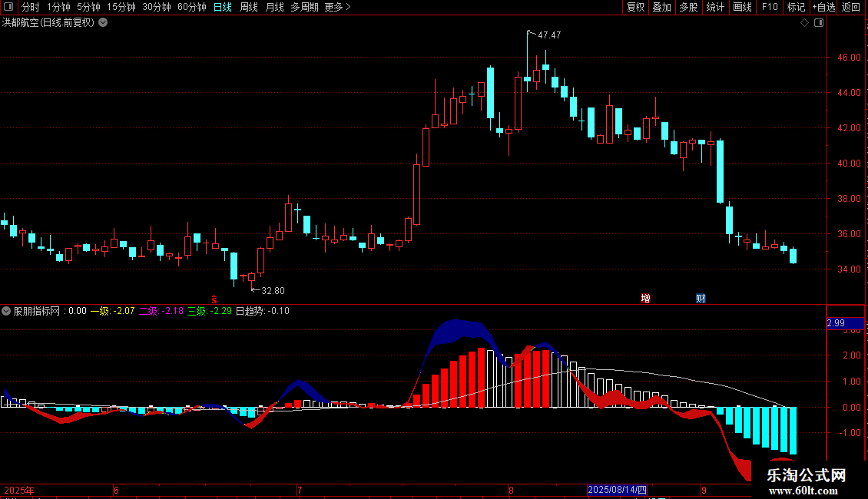Click the 47.47 high price label
This screenshot has width=868, height=499.
click(549, 35)
